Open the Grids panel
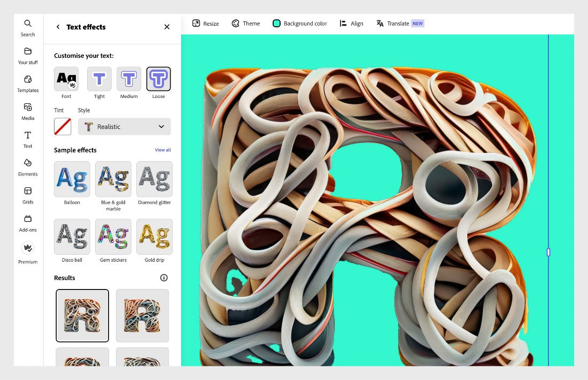The width and height of the screenshot is (588, 380). pyautogui.click(x=27, y=194)
